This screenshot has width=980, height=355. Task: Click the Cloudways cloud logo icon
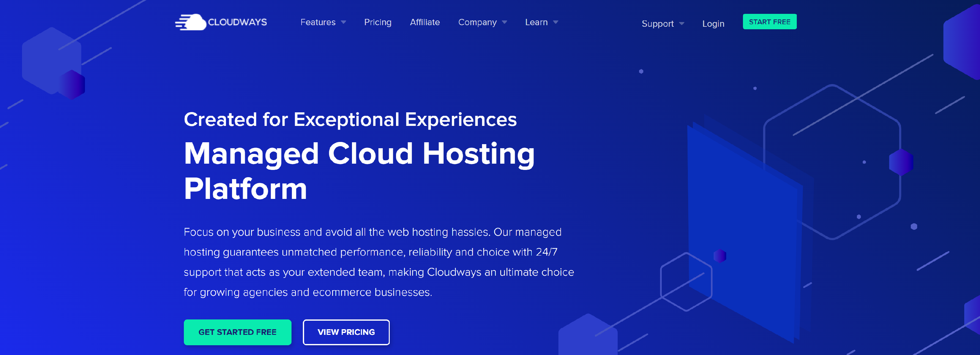(190, 22)
